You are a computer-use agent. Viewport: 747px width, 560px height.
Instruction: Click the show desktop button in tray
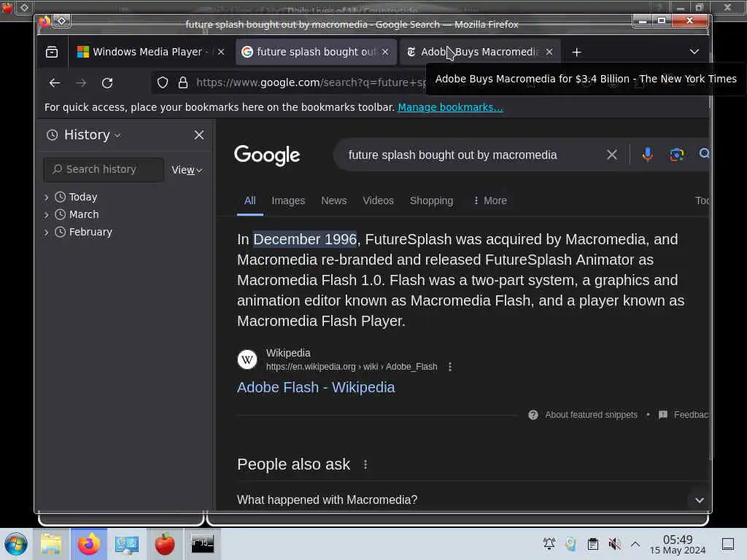click(x=728, y=544)
